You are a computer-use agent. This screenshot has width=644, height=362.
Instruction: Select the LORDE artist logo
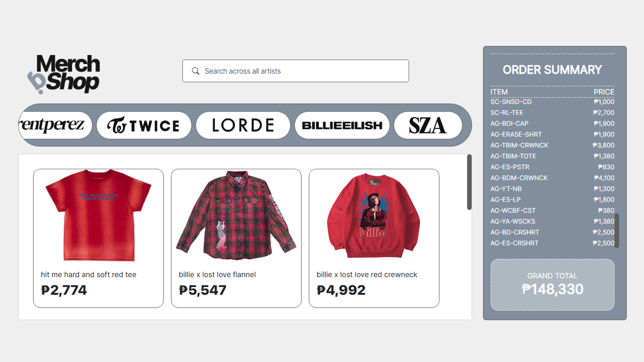tap(243, 125)
